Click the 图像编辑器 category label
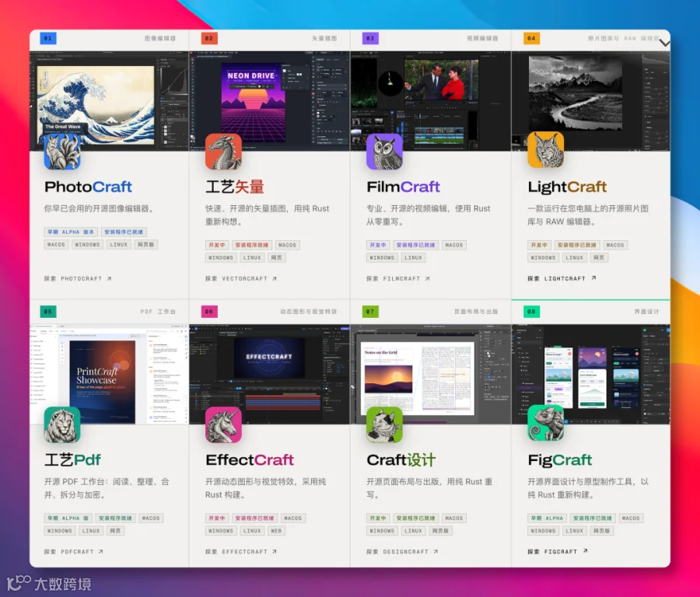The width and height of the screenshot is (700, 597). click(x=159, y=38)
